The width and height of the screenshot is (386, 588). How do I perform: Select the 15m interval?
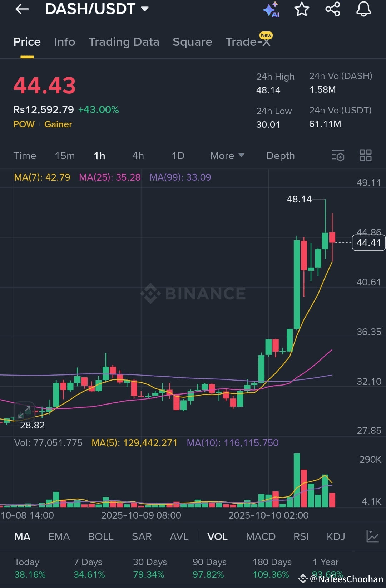click(x=65, y=156)
